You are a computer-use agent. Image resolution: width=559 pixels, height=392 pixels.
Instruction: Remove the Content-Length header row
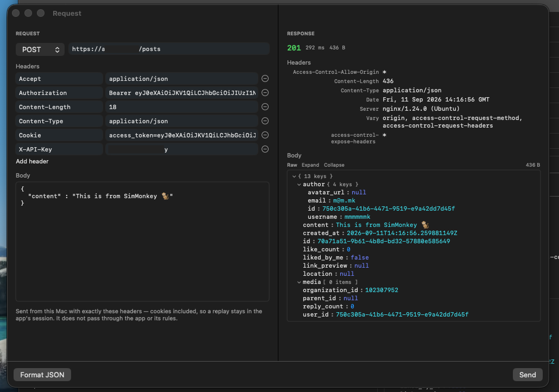point(265,106)
